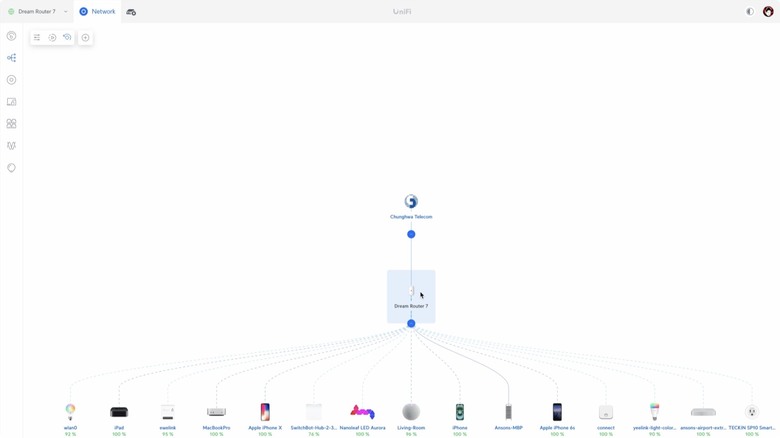This screenshot has width=780, height=438.
Task: Open the bottom-most Alarm sidebar icon
Action: point(11,168)
